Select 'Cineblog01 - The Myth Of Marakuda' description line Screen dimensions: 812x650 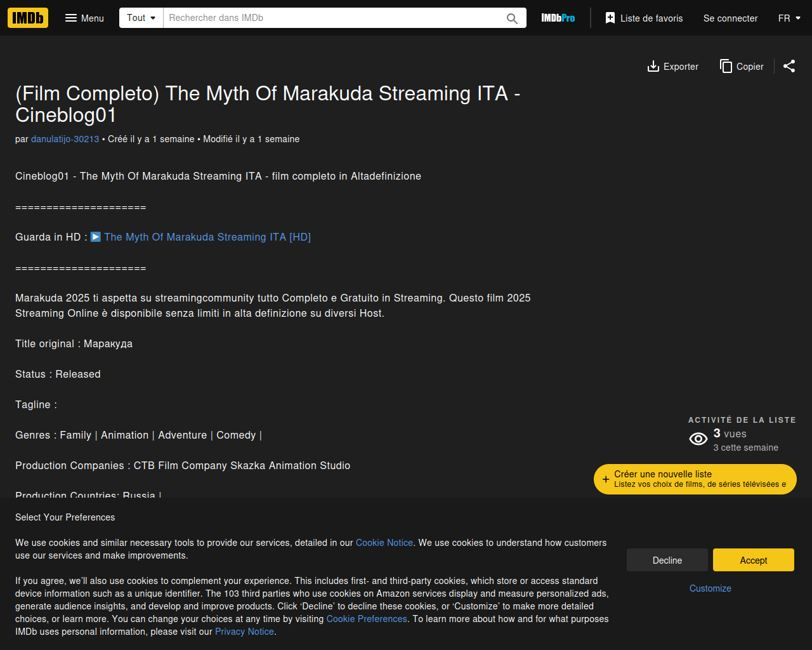tap(218, 176)
